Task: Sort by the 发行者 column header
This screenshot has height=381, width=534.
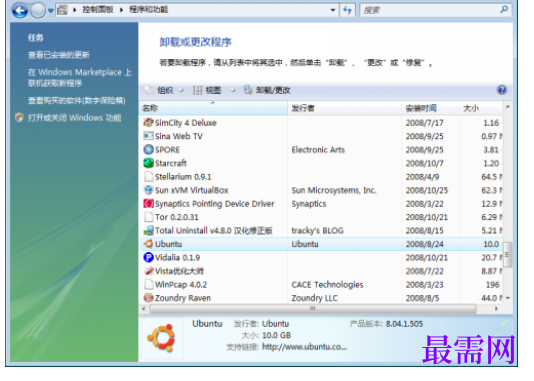Action: coord(345,108)
